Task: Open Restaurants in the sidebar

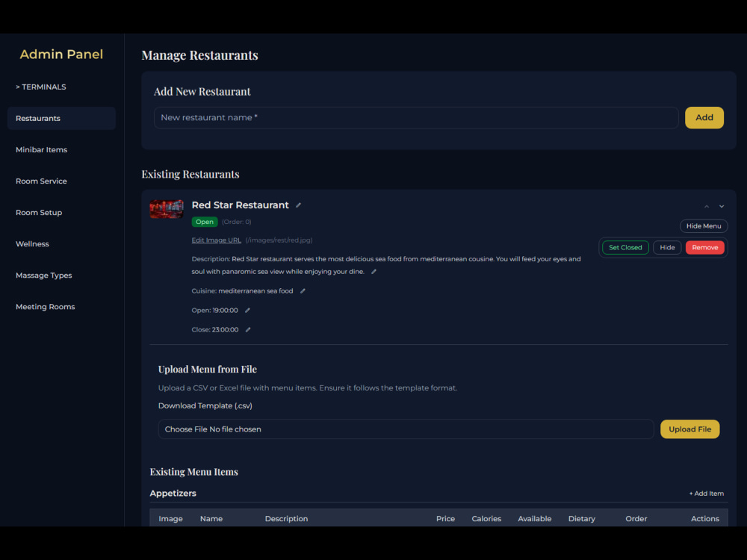Action: (x=61, y=118)
